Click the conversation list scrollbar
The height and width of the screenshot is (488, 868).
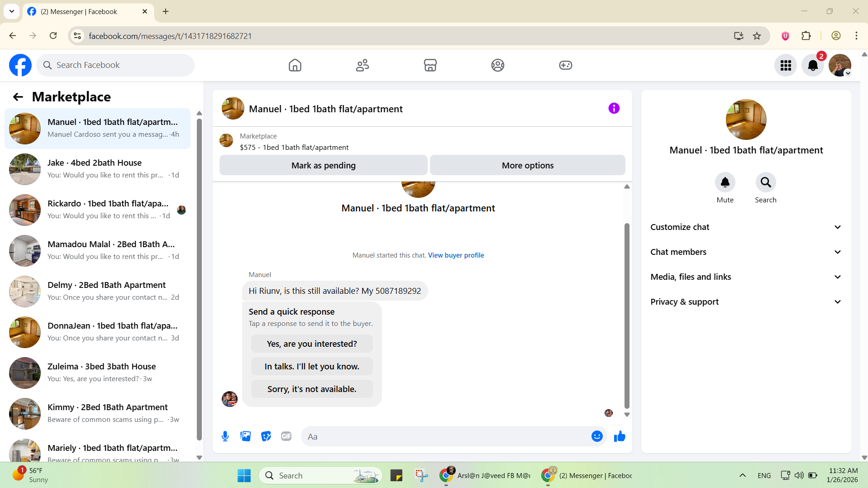199,279
